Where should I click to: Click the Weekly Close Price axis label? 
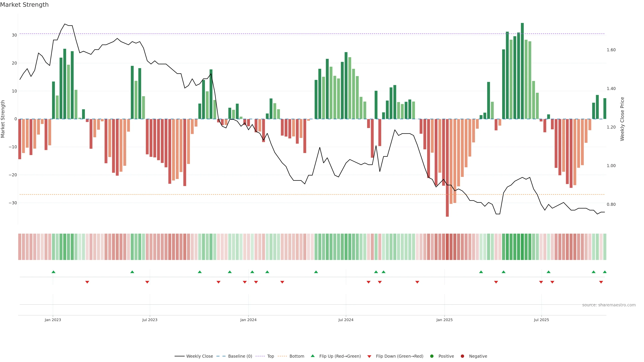click(622, 119)
